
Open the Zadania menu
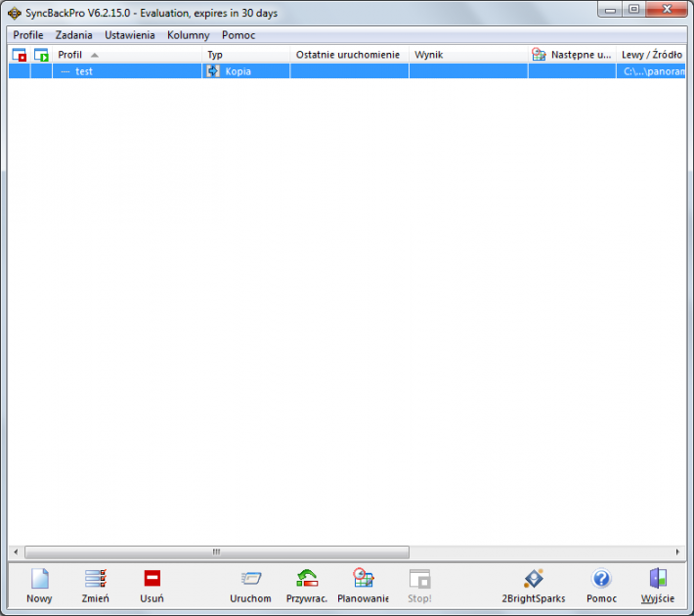click(x=73, y=35)
